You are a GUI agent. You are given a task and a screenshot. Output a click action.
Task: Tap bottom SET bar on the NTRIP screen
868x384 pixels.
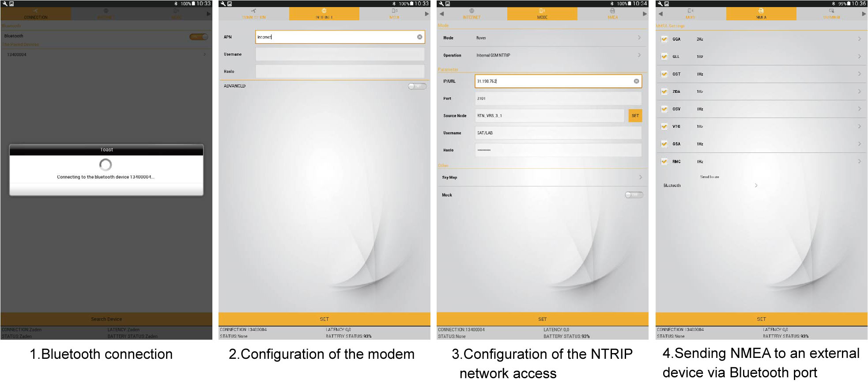point(543,319)
